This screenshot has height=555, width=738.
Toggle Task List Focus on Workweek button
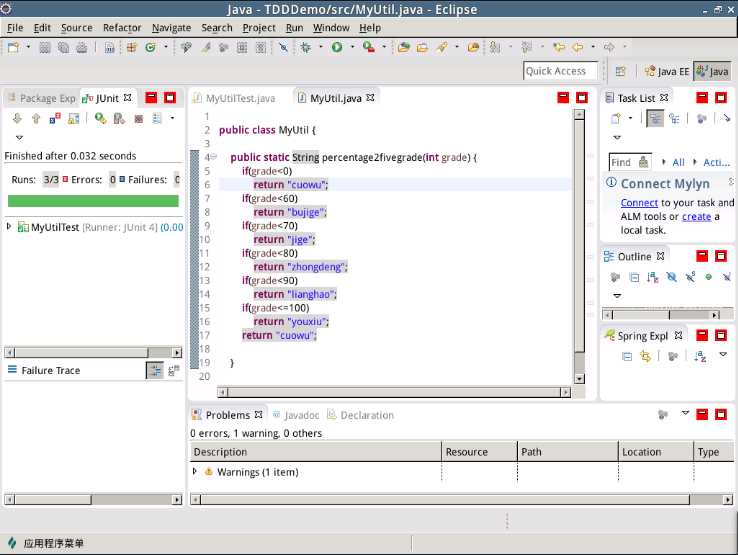click(702, 118)
